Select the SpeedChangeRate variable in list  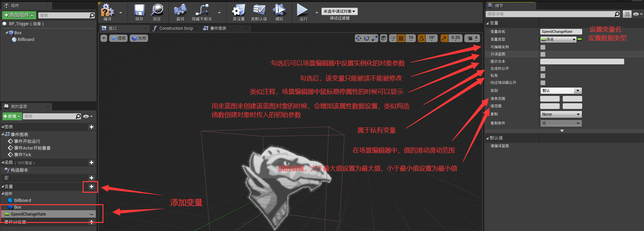28,214
